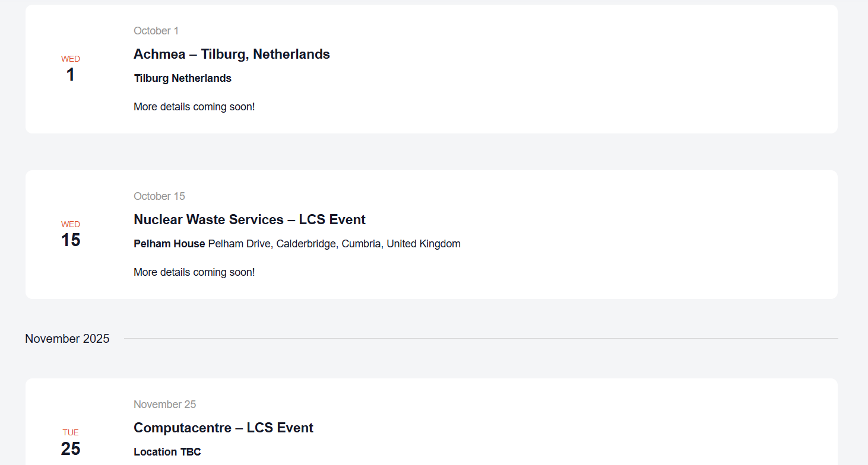Click the large day number 25
Screen dimensions: 868x465
(71, 448)
